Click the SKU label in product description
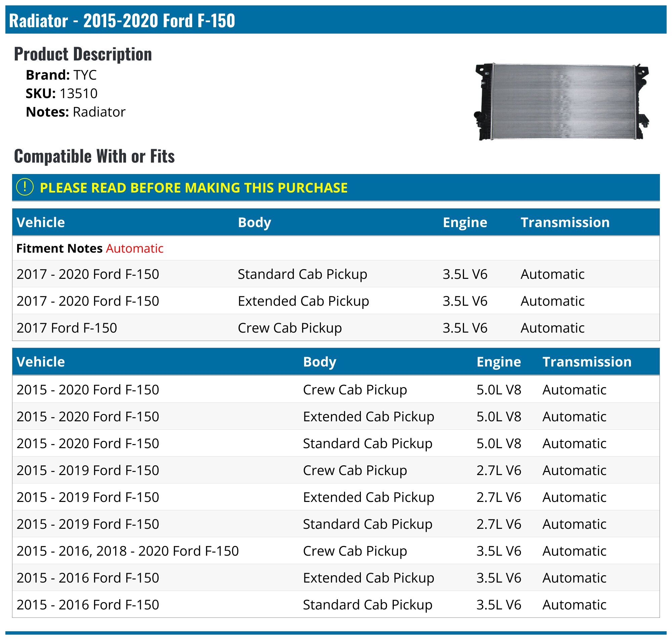 pos(41,93)
